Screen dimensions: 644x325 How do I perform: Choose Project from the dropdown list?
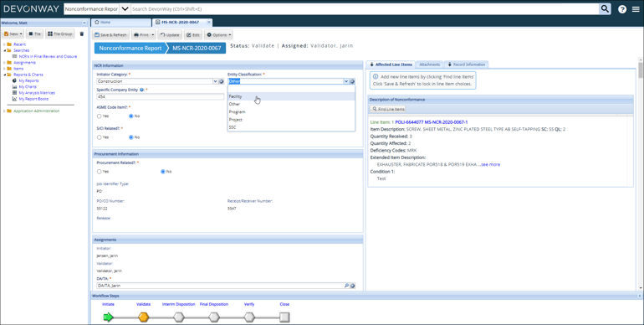(x=291, y=120)
